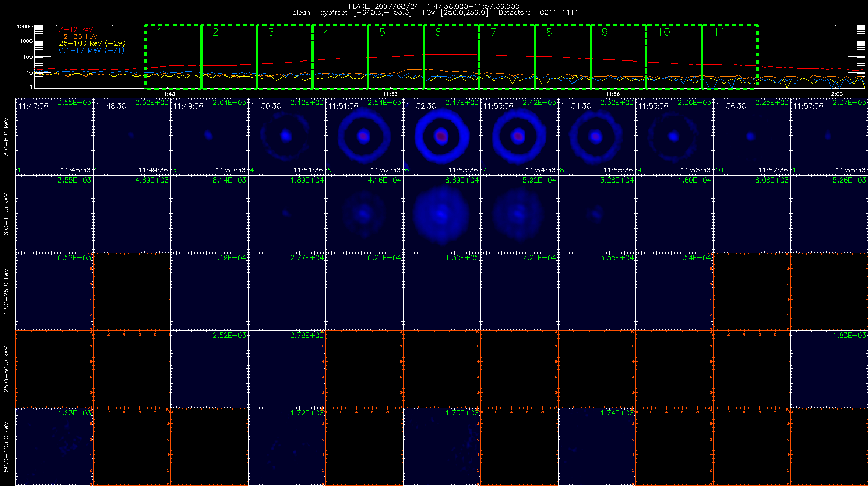The image size is (868, 486).
Task: Click the '25.0-50.0 keV' row label
Action: click(6, 369)
